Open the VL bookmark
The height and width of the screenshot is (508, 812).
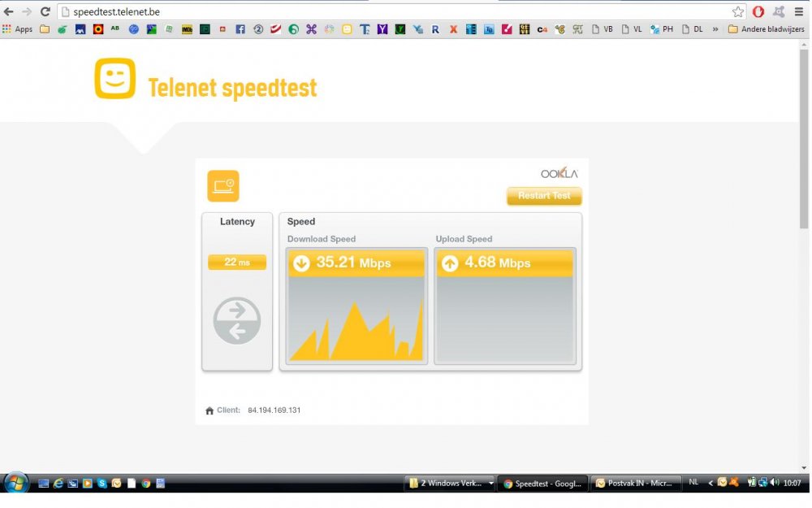[632, 29]
